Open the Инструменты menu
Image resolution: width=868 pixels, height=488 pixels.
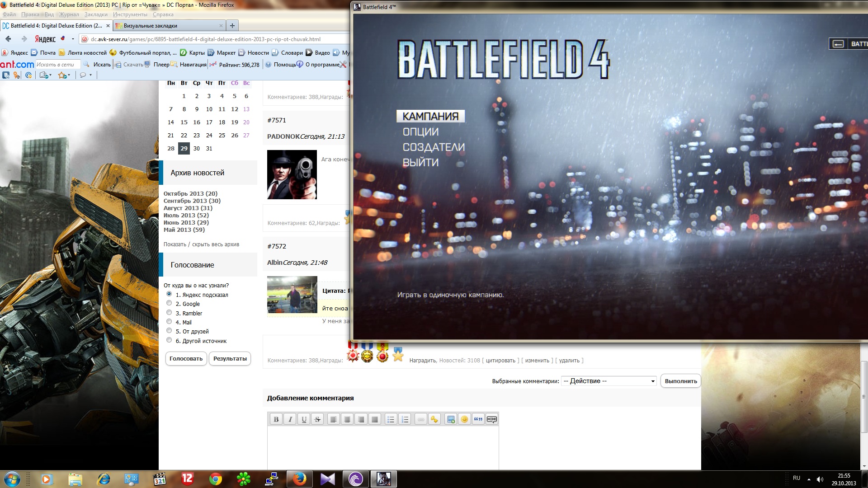(x=130, y=14)
